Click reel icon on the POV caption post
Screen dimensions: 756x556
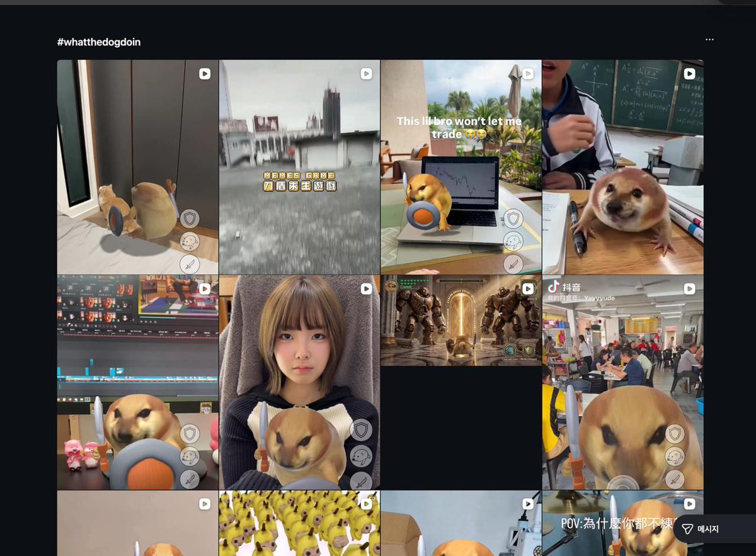689,504
